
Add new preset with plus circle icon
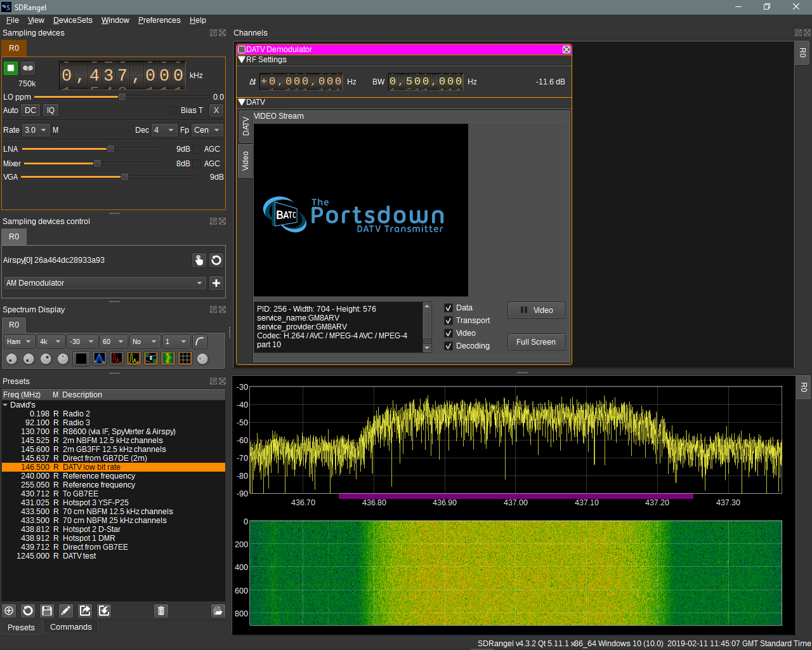coord(9,611)
